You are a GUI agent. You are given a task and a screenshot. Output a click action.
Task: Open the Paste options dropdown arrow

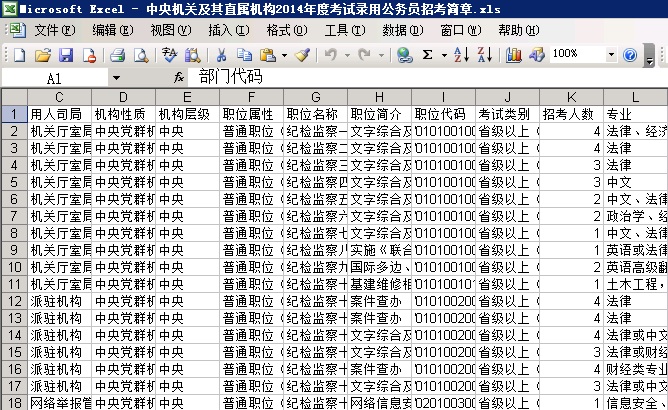pyautogui.click(x=284, y=55)
